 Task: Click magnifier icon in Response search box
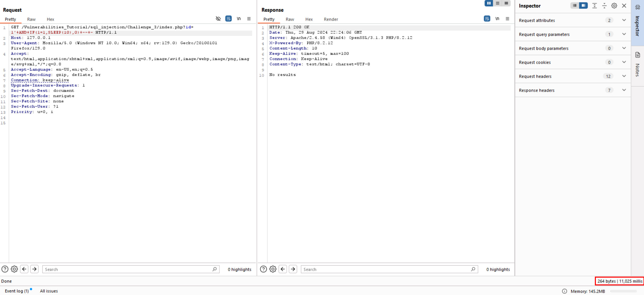(473, 269)
